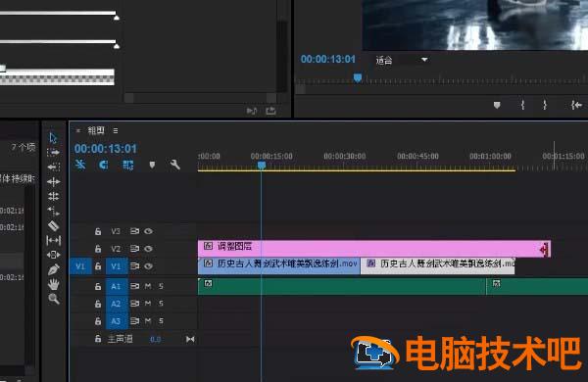Viewport: 588px width, 382px height.
Task: Toggle lock on master audio track
Action: (x=98, y=339)
